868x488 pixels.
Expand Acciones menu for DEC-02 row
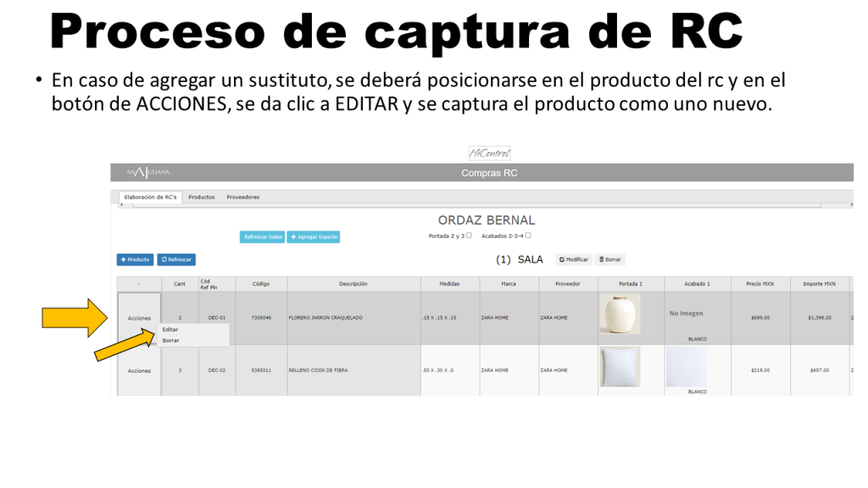[139, 370]
